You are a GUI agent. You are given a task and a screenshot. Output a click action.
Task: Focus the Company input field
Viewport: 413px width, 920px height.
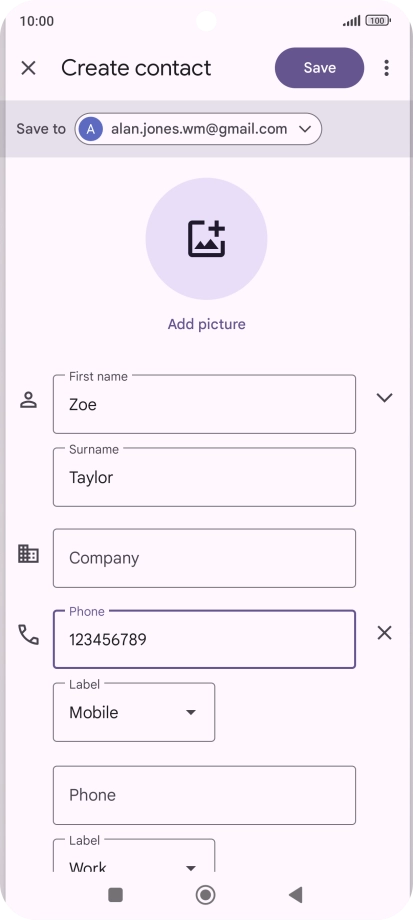click(x=204, y=558)
